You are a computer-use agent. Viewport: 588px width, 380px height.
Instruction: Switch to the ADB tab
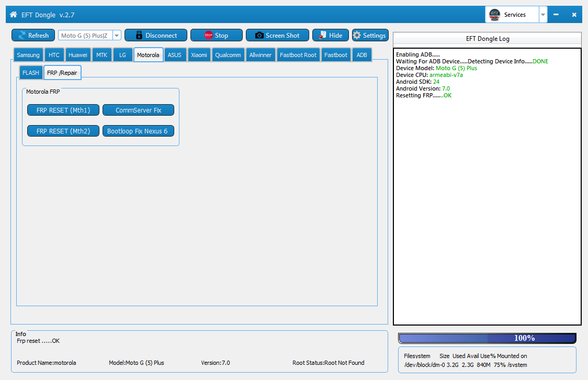tap(362, 55)
